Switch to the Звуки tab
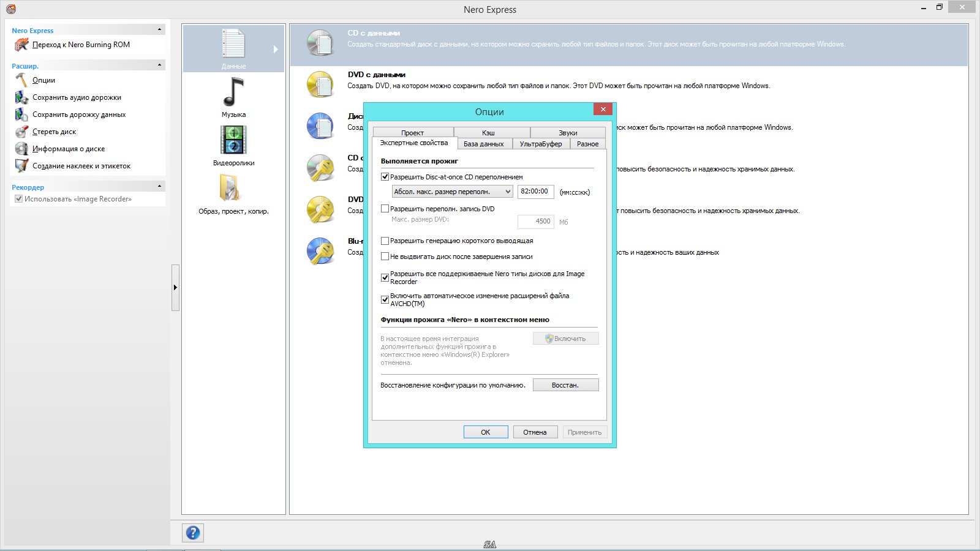The image size is (980, 551). click(568, 132)
